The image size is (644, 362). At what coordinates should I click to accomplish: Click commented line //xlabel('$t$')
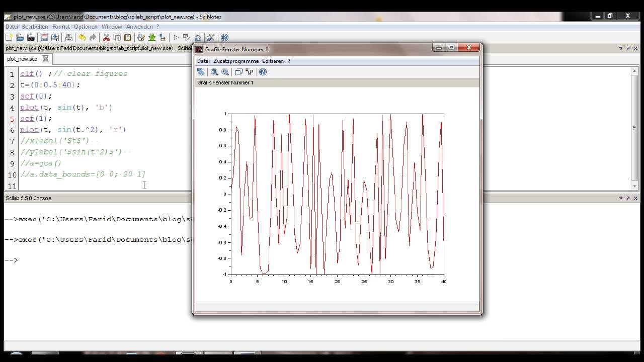click(55, 140)
